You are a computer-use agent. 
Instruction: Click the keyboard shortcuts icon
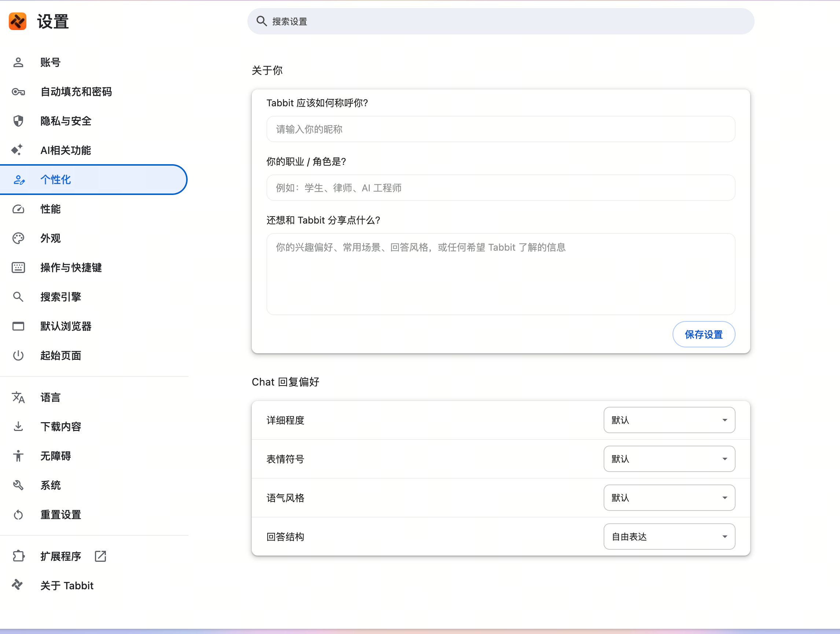pyautogui.click(x=18, y=267)
